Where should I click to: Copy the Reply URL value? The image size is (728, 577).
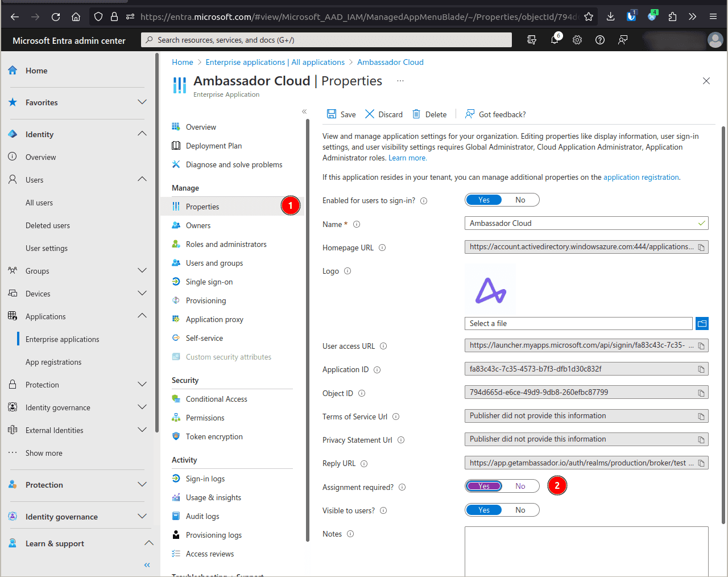pyautogui.click(x=701, y=463)
